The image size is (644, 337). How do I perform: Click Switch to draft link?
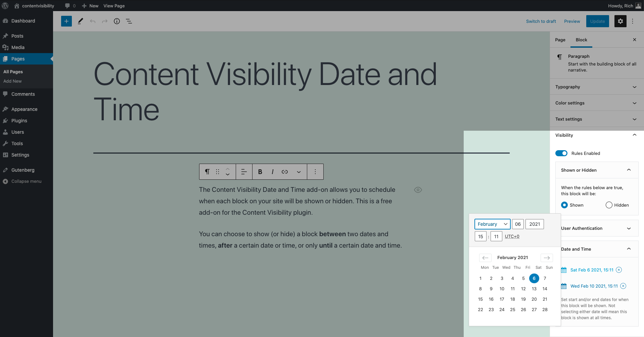click(541, 21)
